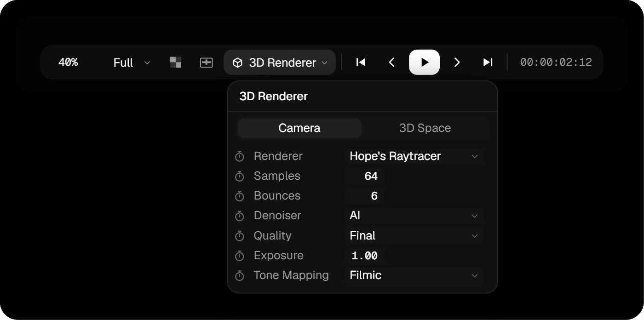Jump to last frame

[x=488, y=63]
